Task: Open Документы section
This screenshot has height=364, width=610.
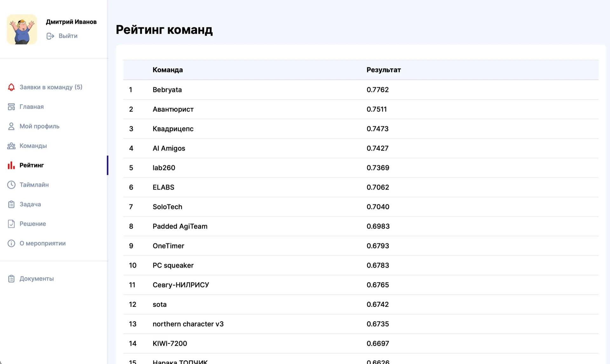Action: point(37,279)
